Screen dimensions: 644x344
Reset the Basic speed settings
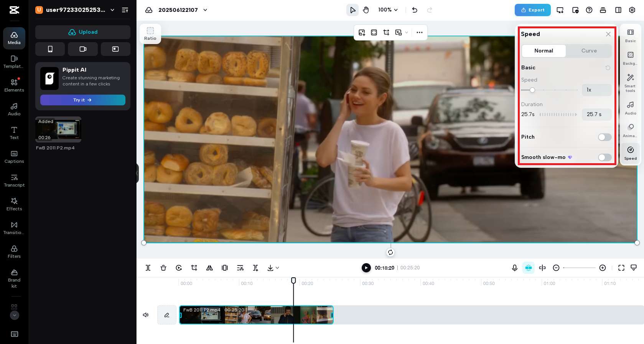[608, 68]
